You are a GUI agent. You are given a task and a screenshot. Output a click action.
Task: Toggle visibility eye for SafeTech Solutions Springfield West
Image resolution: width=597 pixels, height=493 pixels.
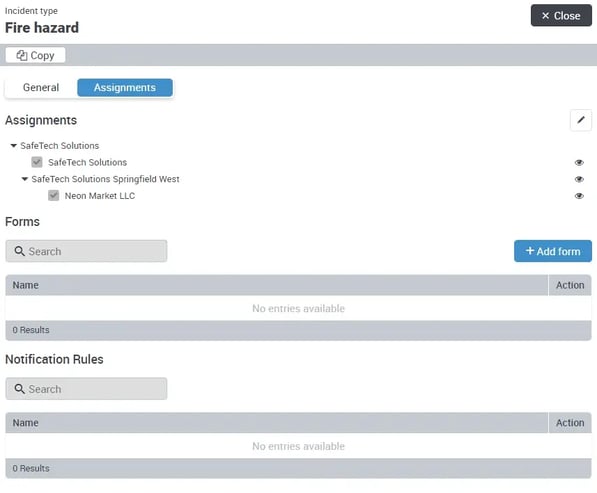click(x=579, y=179)
